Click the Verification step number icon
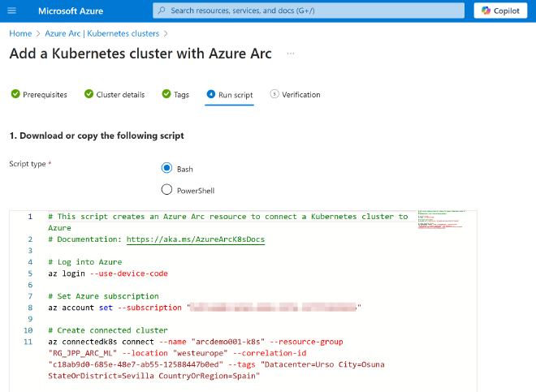Screen dimensions: 536x392 coord(274,93)
